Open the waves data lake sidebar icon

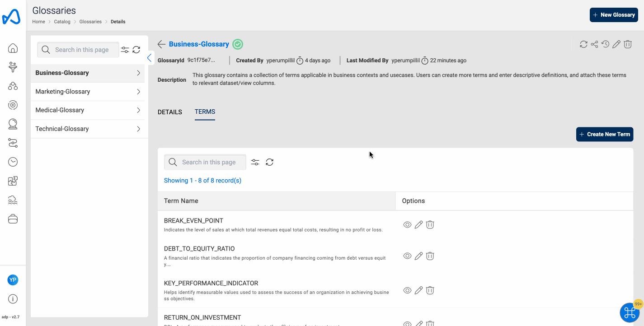[x=13, y=200]
